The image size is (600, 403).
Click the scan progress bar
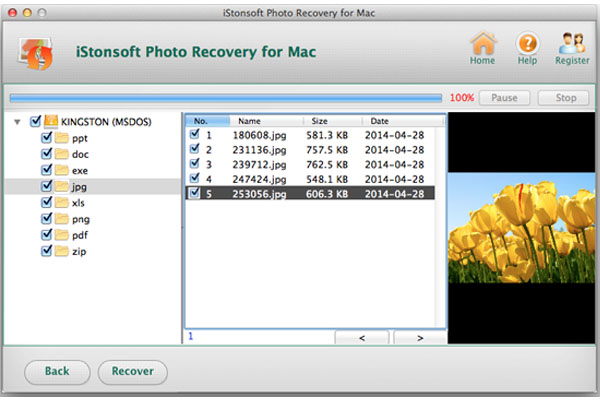[226, 98]
